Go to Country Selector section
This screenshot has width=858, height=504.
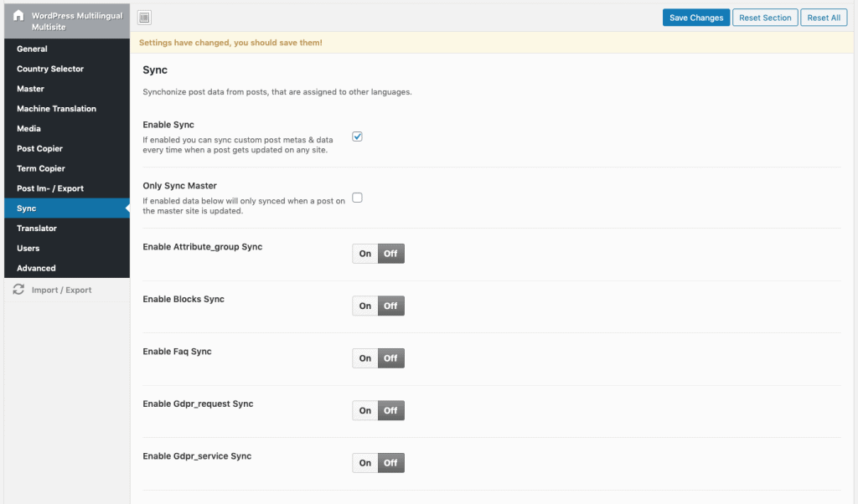[x=50, y=69]
